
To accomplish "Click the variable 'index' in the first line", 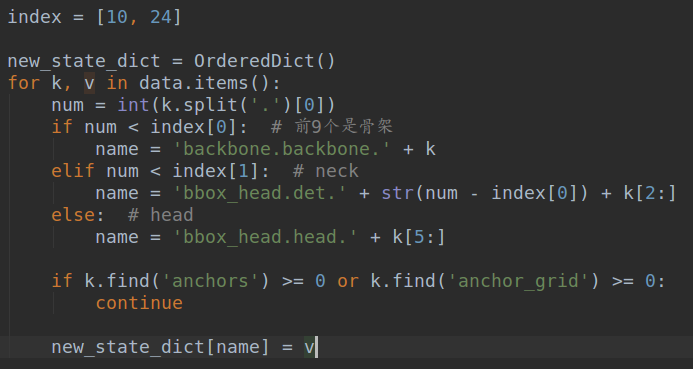I will 34,17.
